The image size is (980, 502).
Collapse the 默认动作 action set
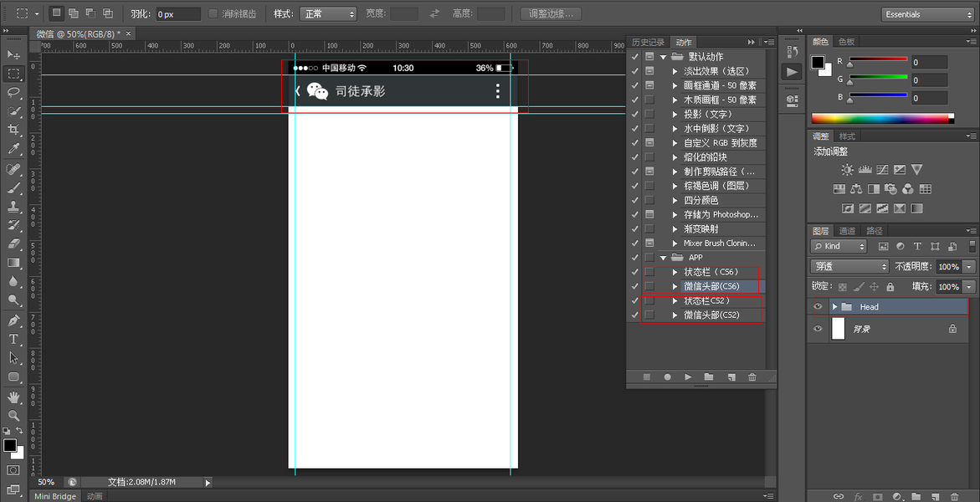click(663, 57)
